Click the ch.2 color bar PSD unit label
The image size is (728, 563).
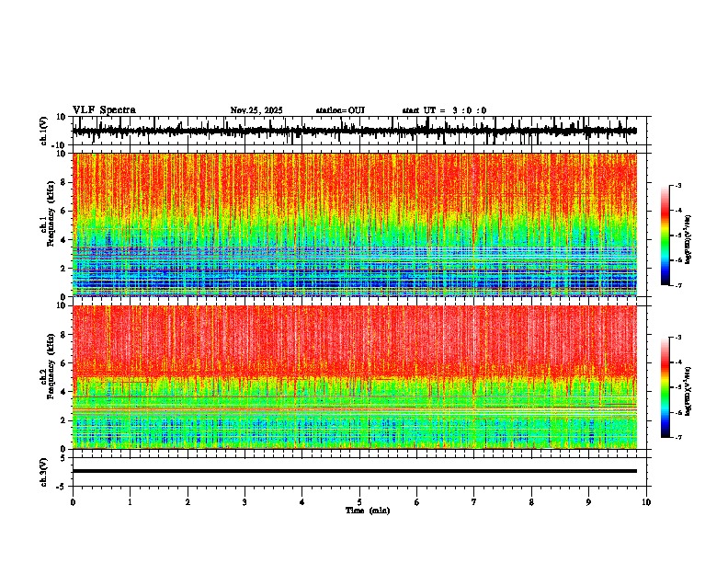point(688,391)
